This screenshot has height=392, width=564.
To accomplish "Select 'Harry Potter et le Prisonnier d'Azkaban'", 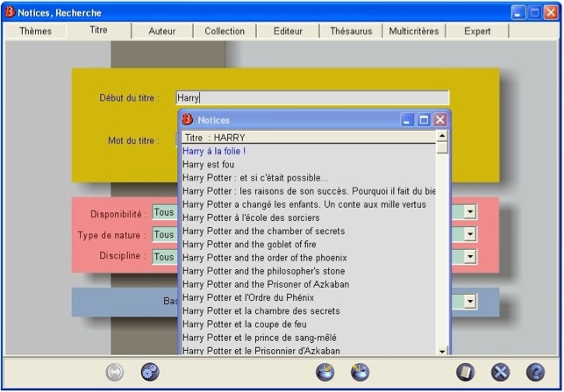I will click(x=309, y=350).
